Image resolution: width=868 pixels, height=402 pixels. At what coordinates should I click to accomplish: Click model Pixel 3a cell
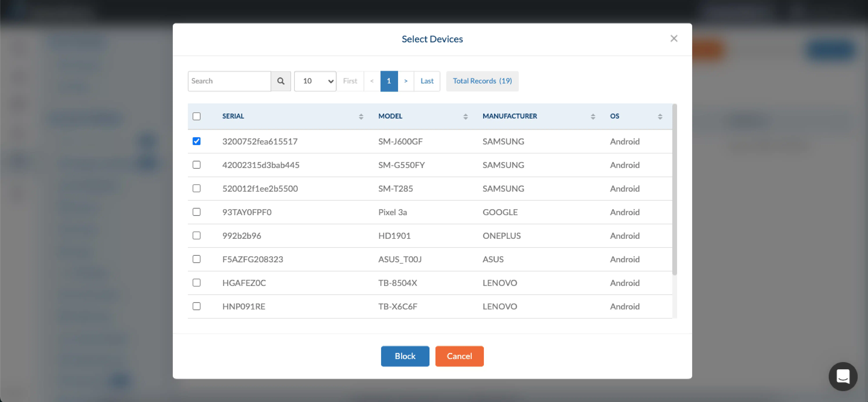(393, 212)
